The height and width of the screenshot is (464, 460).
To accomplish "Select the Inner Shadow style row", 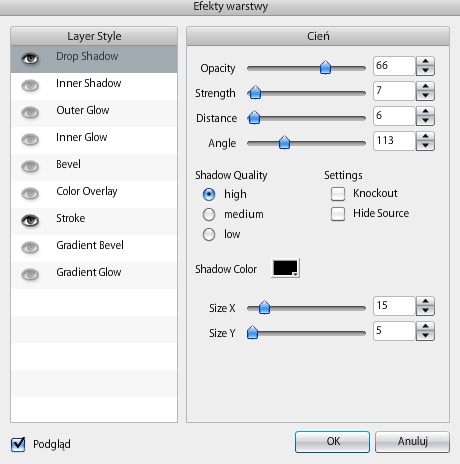I will tap(94, 86).
